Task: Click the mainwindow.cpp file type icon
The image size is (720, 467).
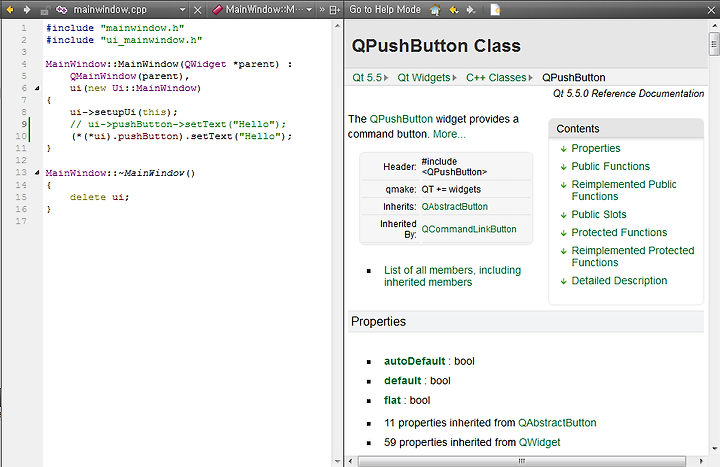Action: pyautogui.click(x=62, y=10)
